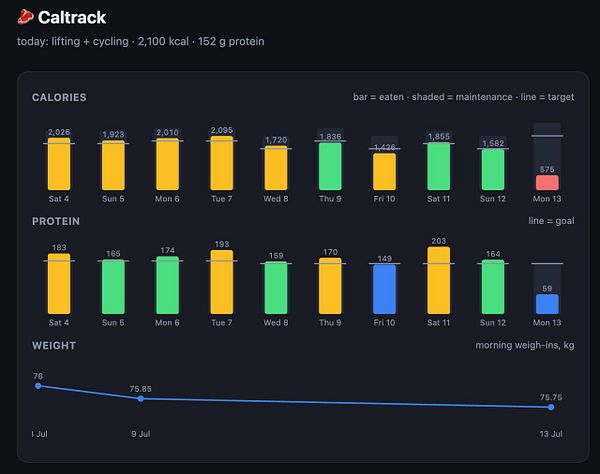Select the Mon 6 calories bar labeled 2,010
This screenshot has width=600, height=474.
click(168, 165)
